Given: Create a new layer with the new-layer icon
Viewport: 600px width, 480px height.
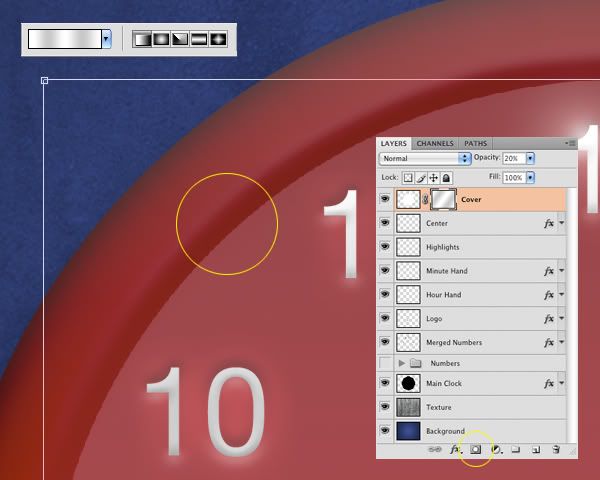Looking at the screenshot, I should 536,450.
